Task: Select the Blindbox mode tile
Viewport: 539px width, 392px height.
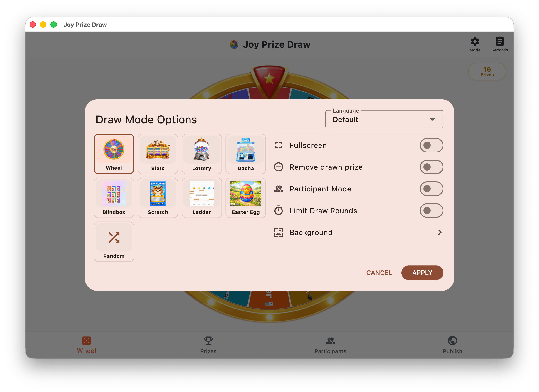Action: tap(114, 198)
